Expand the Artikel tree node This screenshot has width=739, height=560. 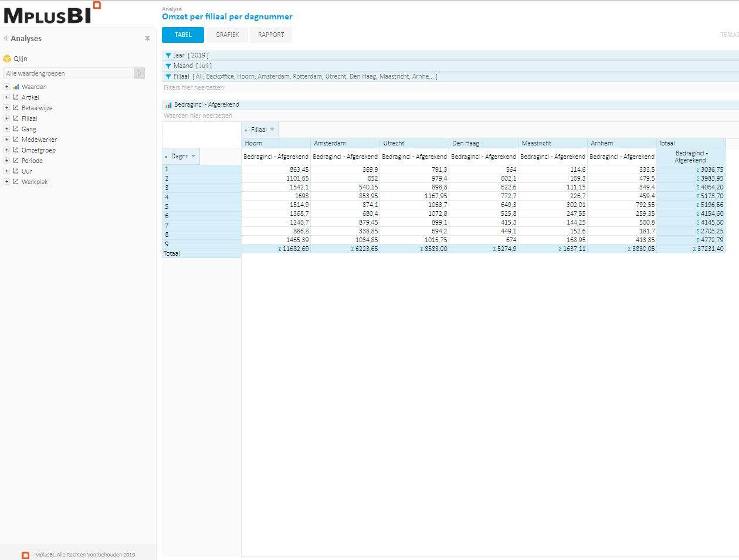[x=6, y=97]
